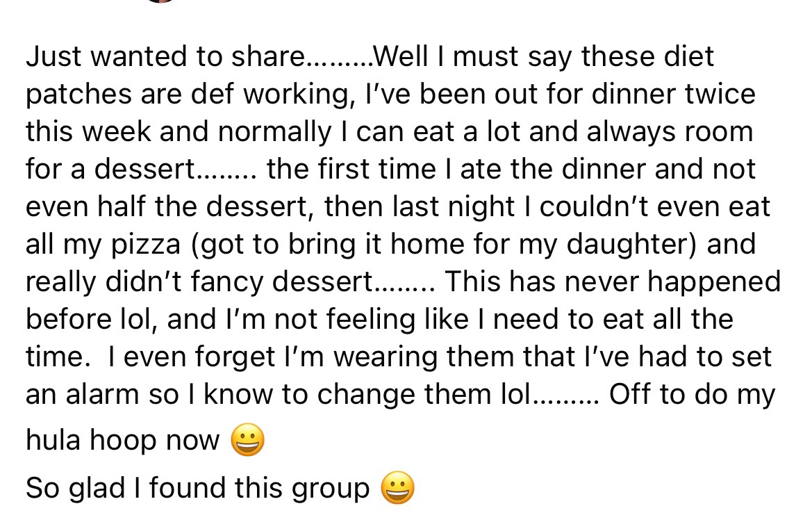The width and height of the screenshot is (812, 522).
Task: Click the words "Just wanted to share"
Action: [x=161, y=57]
